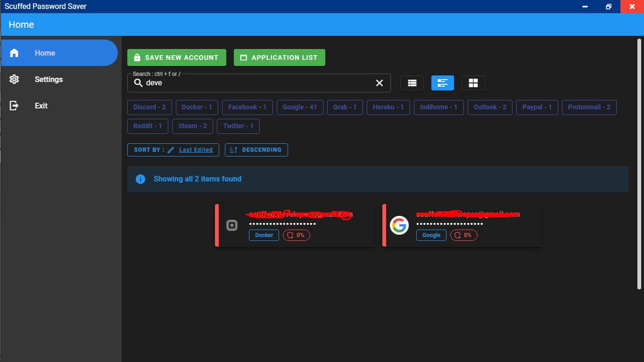Image resolution: width=644 pixels, height=362 pixels.
Task: Click the Docker card placeholder app icon
Action: (x=232, y=225)
